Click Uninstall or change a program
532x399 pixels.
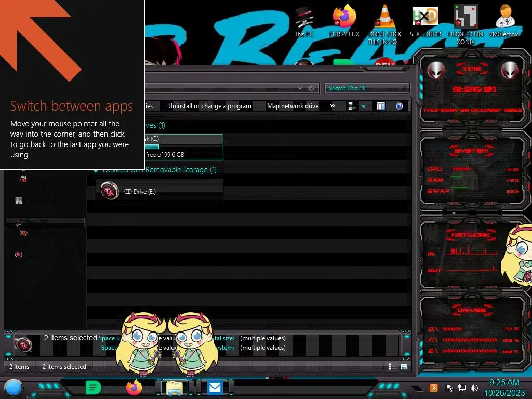coord(210,106)
